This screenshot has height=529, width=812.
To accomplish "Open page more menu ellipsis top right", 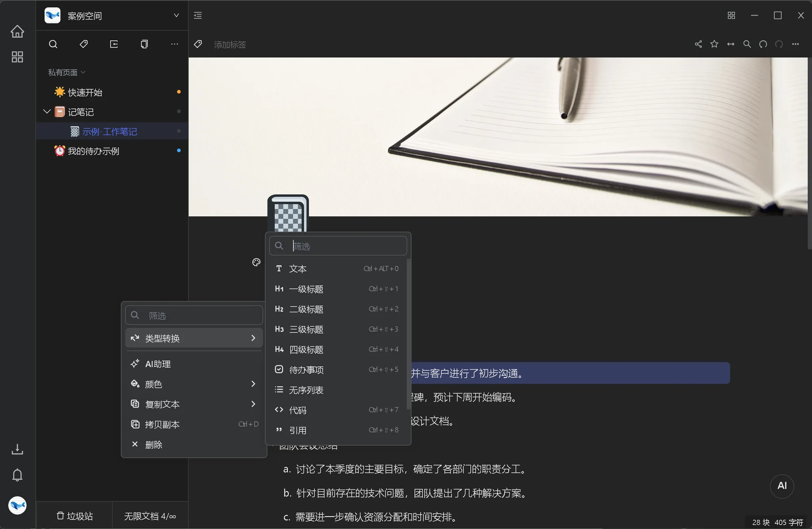I will [x=795, y=44].
